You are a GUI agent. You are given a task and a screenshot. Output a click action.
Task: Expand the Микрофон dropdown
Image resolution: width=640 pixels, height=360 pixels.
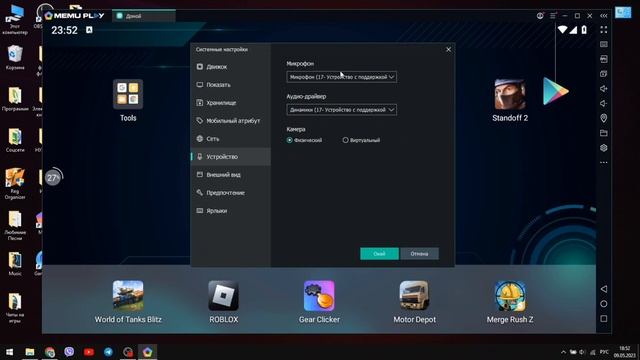[341, 77]
